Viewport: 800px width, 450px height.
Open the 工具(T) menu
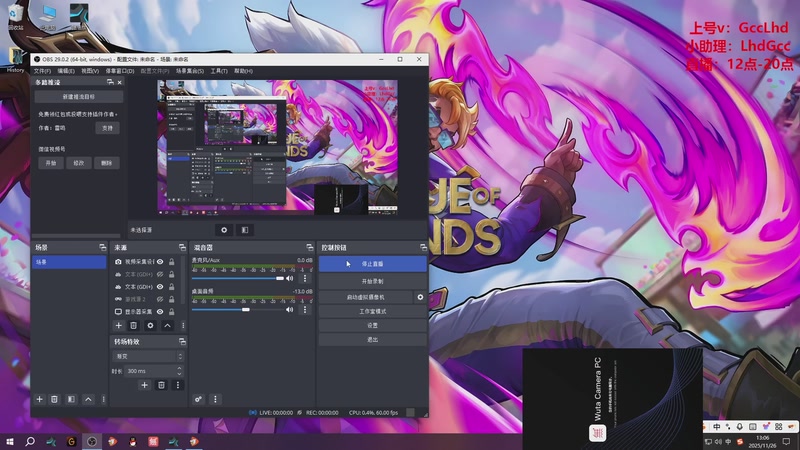pos(219,71)
